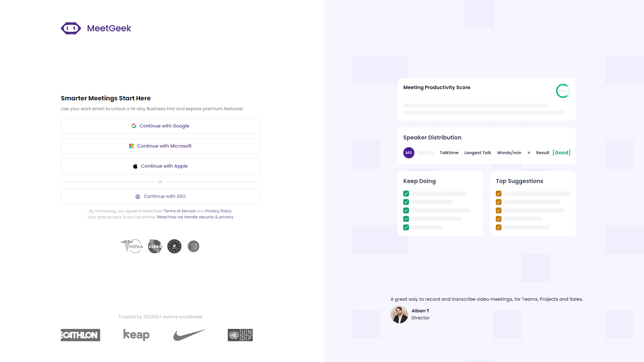This screenshot has width=644, height=362.
Task: Click the MG speaker avatar
Action: pyautogui.click(x=409, y=152)
